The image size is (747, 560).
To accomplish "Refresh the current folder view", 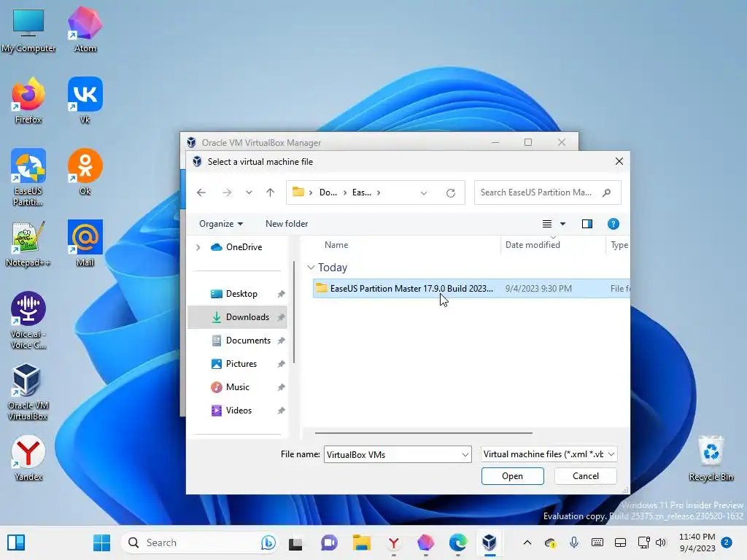I will tap(451, 192).
